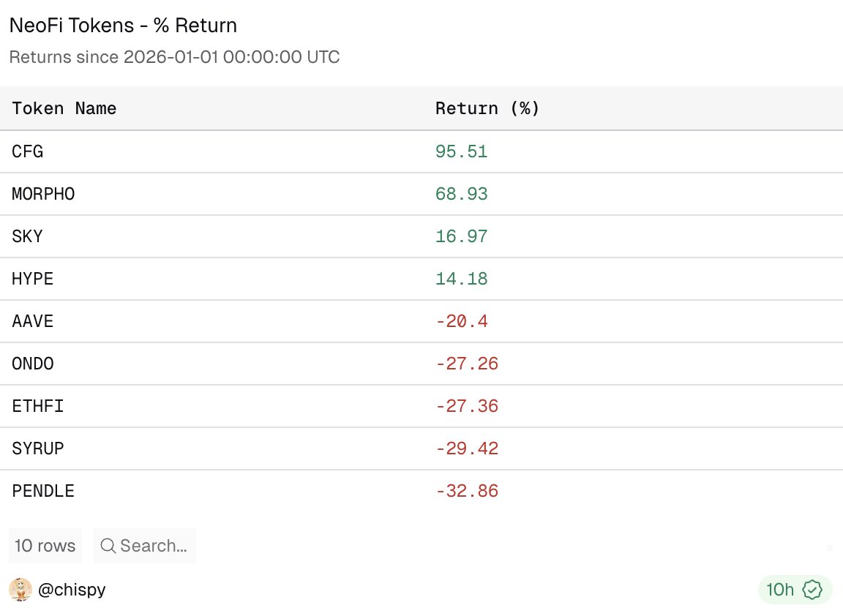The image size is (843, 616).
Task: Click the verified checkmark badge icon
Action: tap(812, 590)
